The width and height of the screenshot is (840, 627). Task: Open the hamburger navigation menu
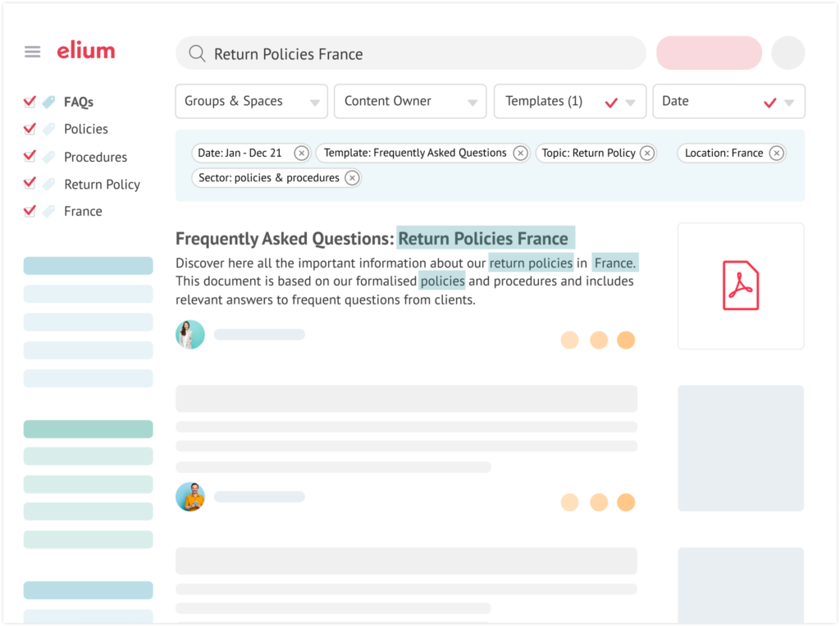(32, 52)
